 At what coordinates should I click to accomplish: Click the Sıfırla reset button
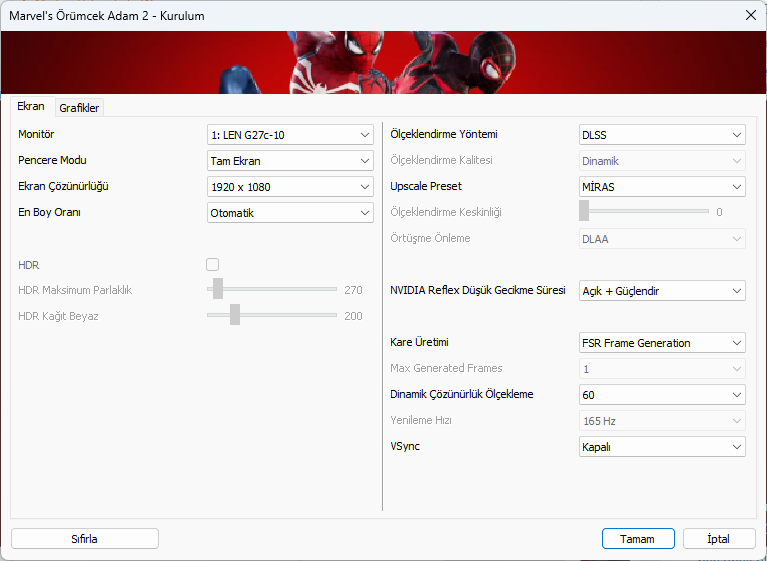[x=85, y=539]
